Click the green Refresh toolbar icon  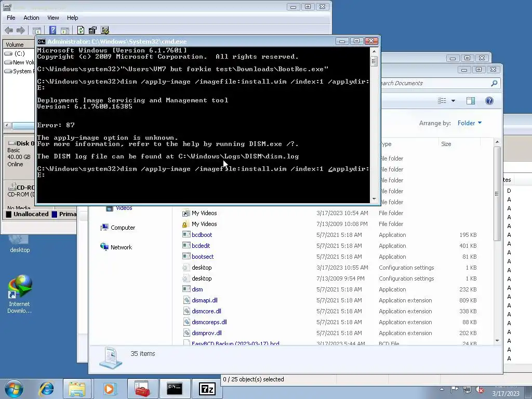tap(81, 30)
